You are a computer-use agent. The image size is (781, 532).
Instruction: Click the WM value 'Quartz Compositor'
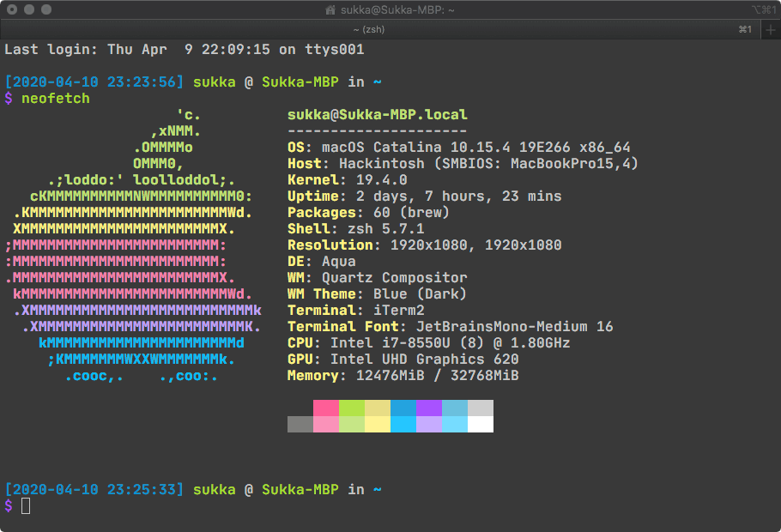pos(395,277)
